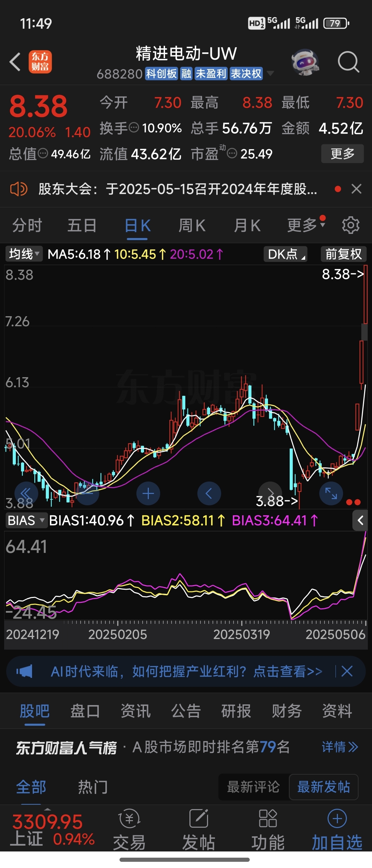Tap the BIAS indicator sub-chart
The width and height of the screenshot is (372, 868).
click(x=186, y=575)
